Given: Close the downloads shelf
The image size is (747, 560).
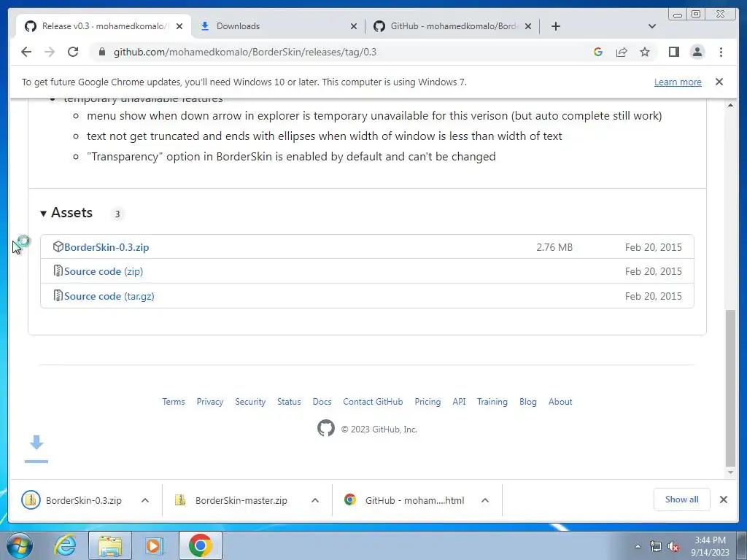Looking at the screenshot, I should click(x=724, y=499).
